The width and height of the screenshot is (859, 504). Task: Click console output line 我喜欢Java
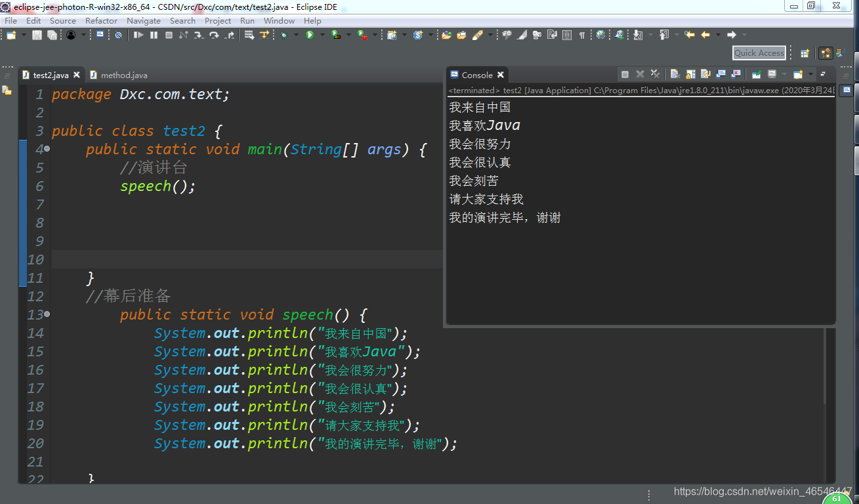(x=484, y=125)
